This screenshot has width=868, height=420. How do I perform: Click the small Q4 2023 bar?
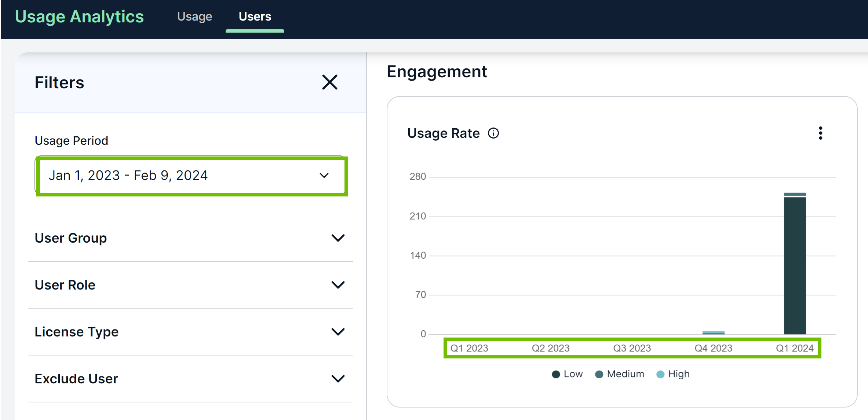pyautogui.click(x=713, y=333)
